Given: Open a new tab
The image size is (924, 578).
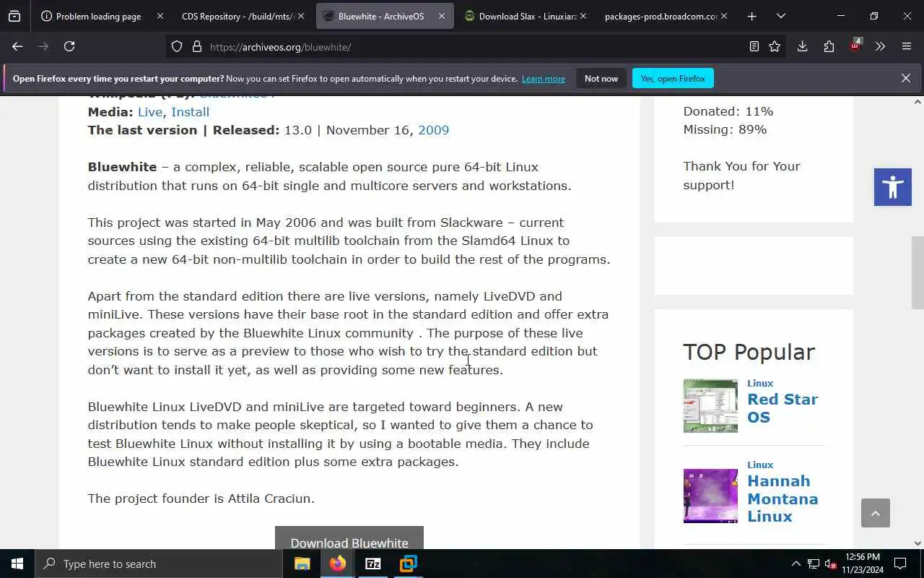Looking at the screenshot, I should (751, 16).
